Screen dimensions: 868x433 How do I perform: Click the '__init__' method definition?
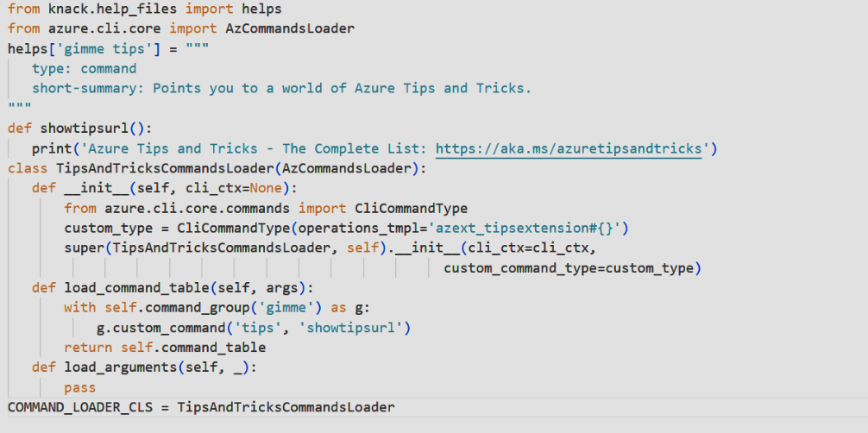97,189
